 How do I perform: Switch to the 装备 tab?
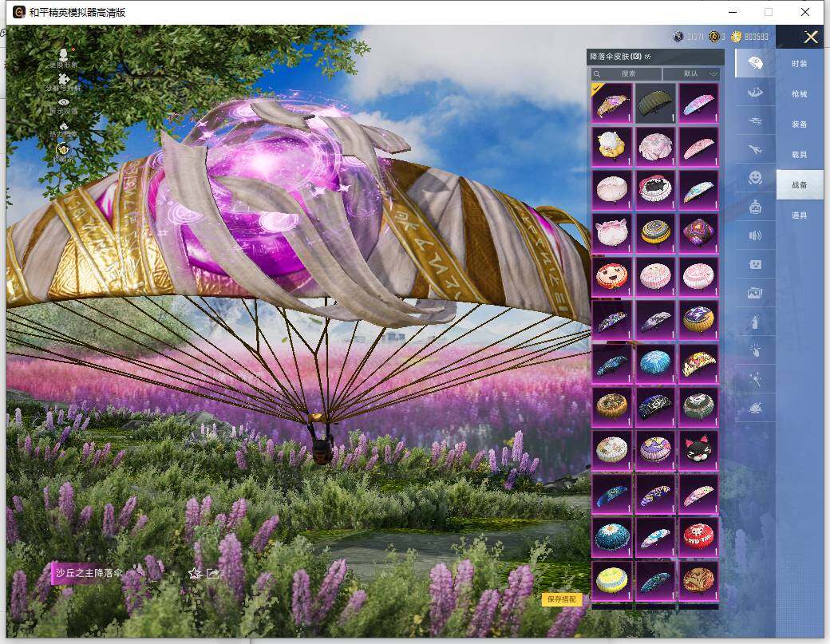[x=800, y=124]
